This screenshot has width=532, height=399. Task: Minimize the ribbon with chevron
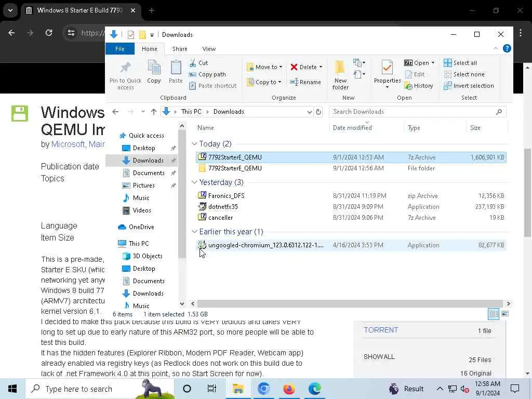click(x=495, y=48)
